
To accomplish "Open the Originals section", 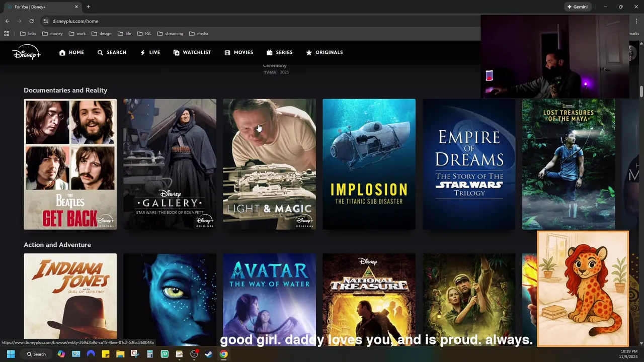I will coord(324,52).
